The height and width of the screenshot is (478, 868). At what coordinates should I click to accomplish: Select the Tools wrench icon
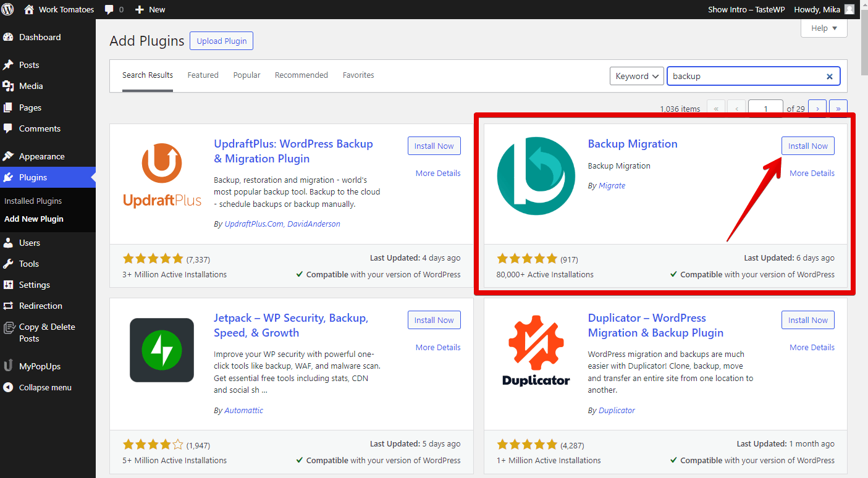[8, 264]
